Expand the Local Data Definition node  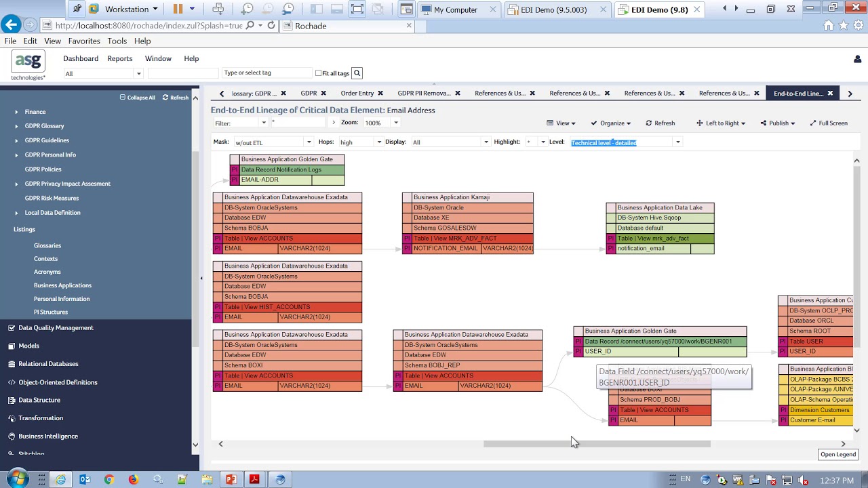[x=17, y=213]
